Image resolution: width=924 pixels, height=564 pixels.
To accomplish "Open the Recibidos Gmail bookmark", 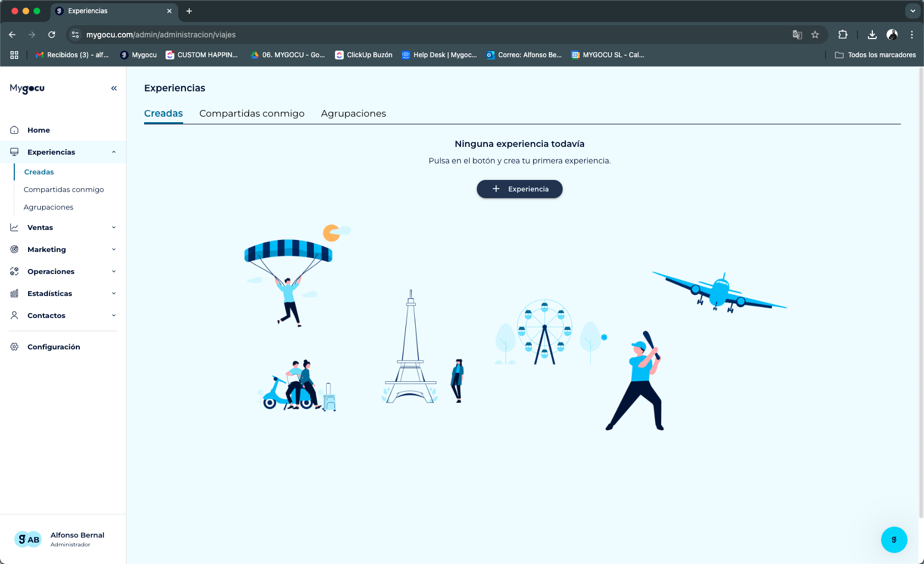I will tap(72, 55).
